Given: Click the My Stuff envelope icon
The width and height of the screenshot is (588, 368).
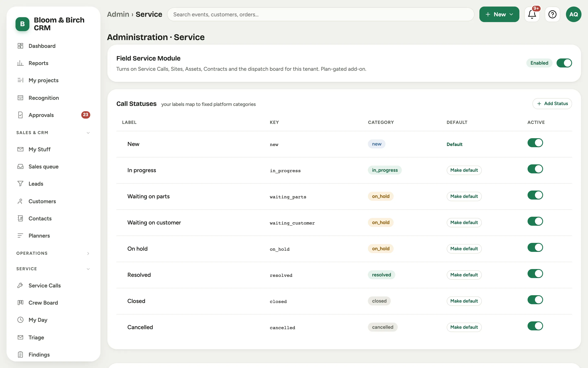Looking at the screenshot, I should click(20, 149).
